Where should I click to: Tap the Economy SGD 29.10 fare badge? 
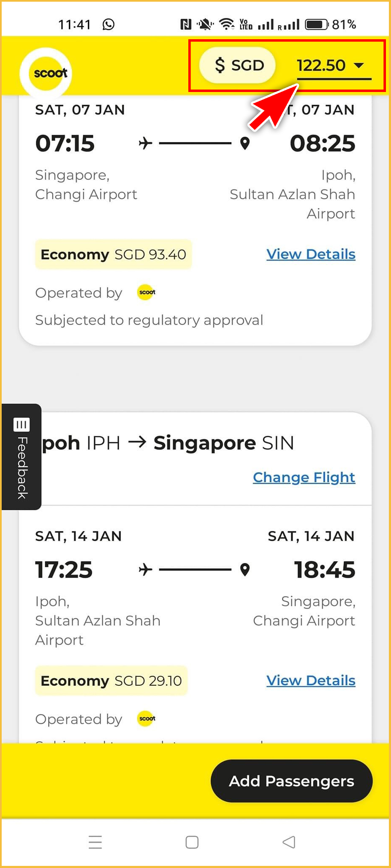point(111,681)
